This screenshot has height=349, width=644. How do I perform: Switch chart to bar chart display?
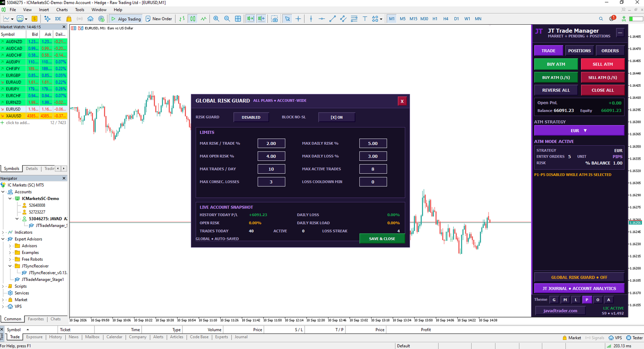click(x=182, y=19)
